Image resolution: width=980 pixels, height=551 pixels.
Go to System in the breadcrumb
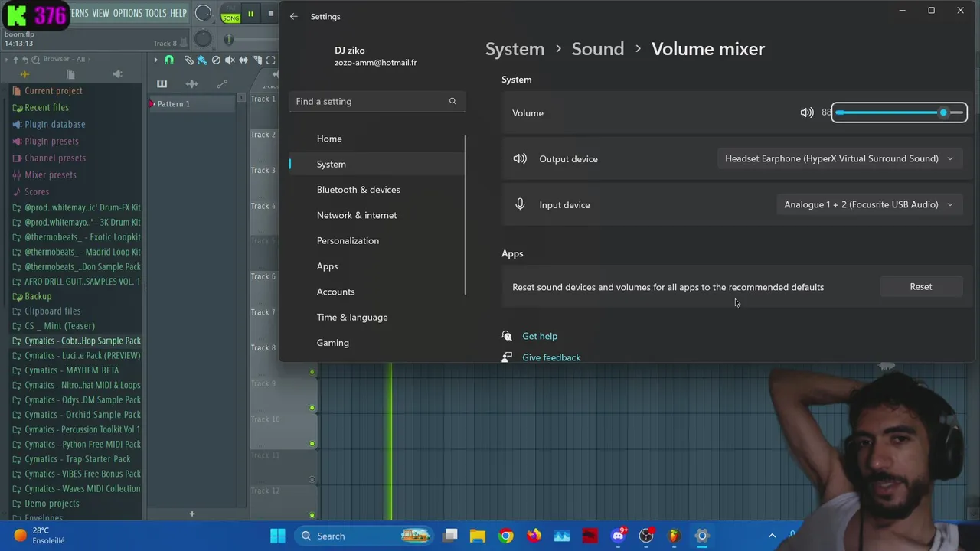(x=514, y=49)
